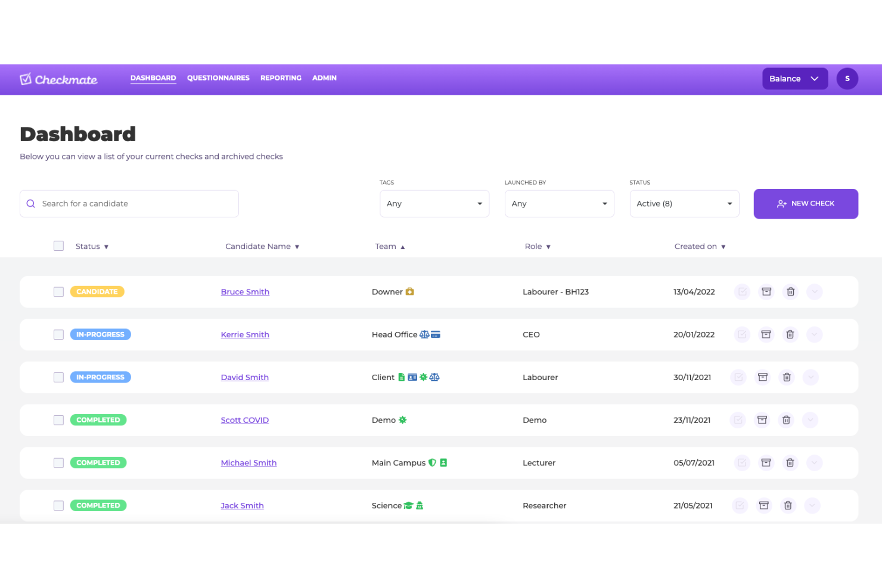Screen dimensions: 882x588
Task: Open the Reporting tab
Action: [281, 78]
